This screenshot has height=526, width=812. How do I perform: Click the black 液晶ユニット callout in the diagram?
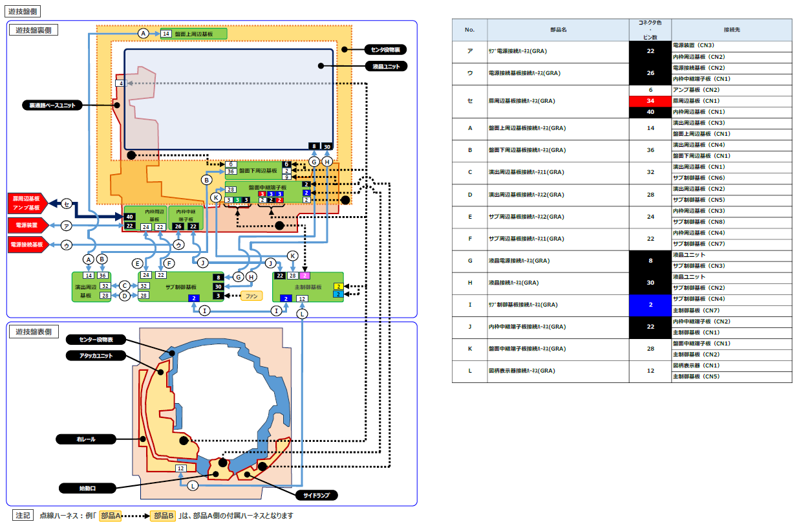(386, 65)
